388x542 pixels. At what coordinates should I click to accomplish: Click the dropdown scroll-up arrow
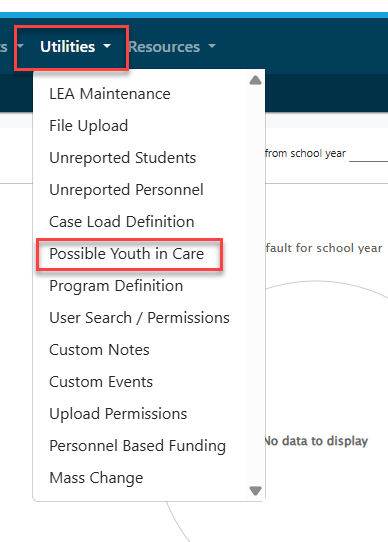pos(255,81)
